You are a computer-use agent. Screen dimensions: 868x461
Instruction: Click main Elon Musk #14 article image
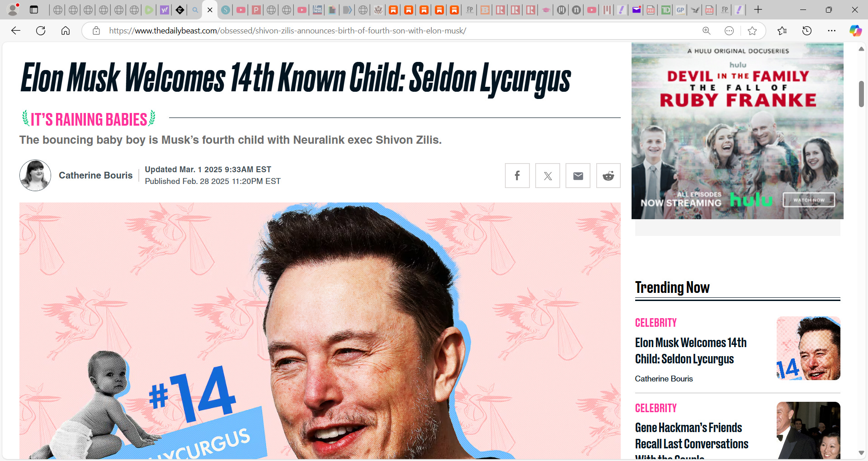click(320, 331)
